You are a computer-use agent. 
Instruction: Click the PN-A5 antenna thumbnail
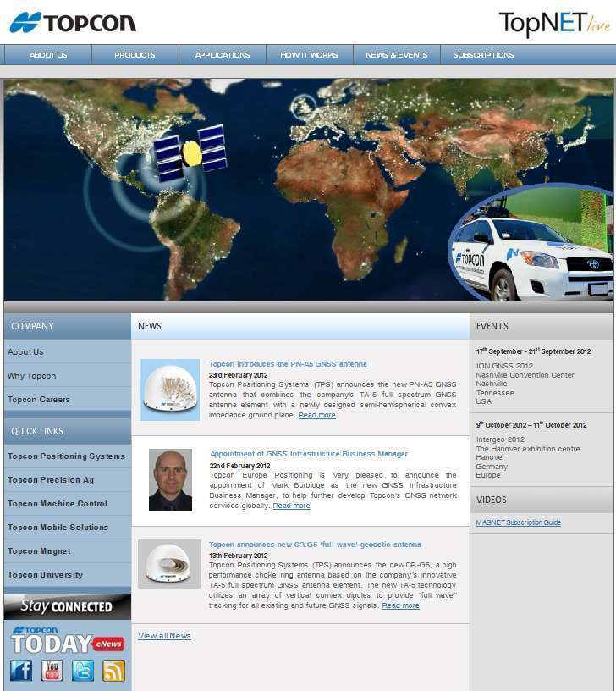pyautogui.click(x=169, y=390)
